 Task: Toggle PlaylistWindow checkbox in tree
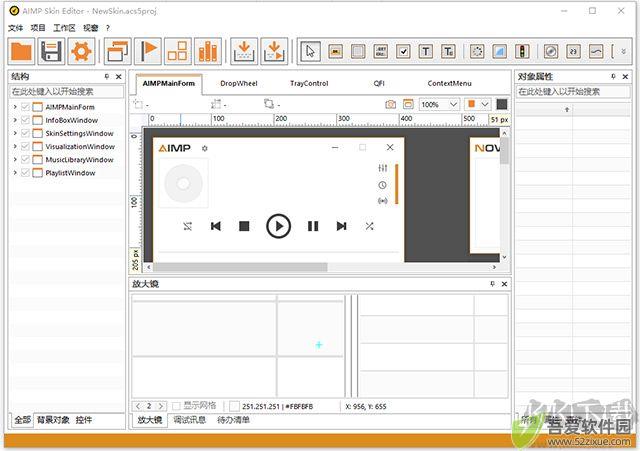coord(25,173)
